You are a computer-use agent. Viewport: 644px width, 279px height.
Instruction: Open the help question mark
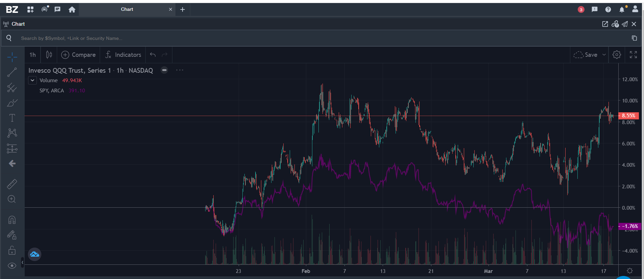608,9
